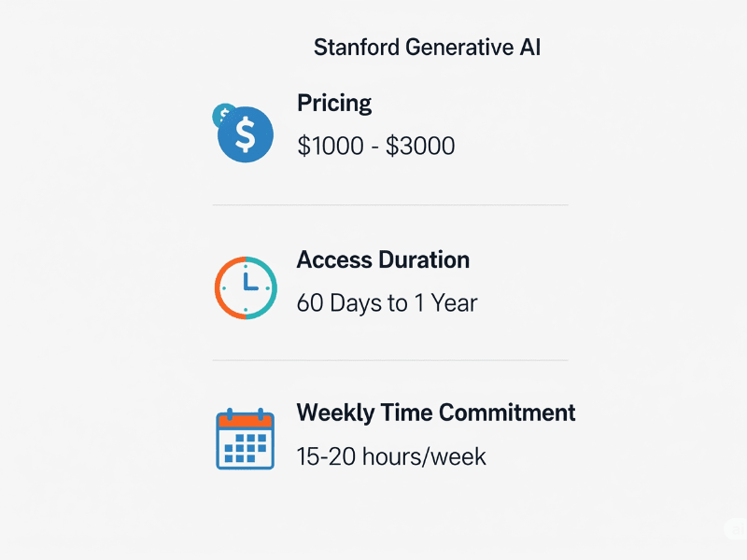Screen dimensions: 747x560
Task: Click the small teal coin behind the dollar icon
Action: pos(222,113)
